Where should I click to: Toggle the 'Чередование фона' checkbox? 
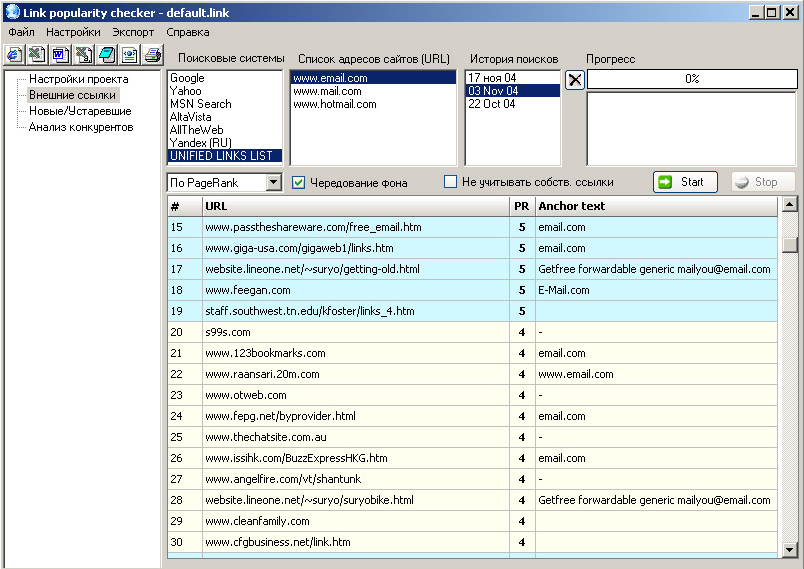pyautogui.click(x=298, y=182)
